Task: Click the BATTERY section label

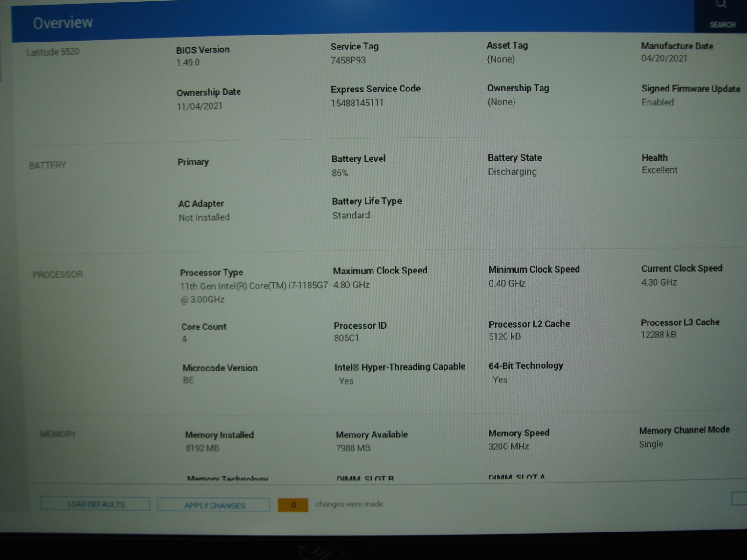Action: tap(48, 165)
